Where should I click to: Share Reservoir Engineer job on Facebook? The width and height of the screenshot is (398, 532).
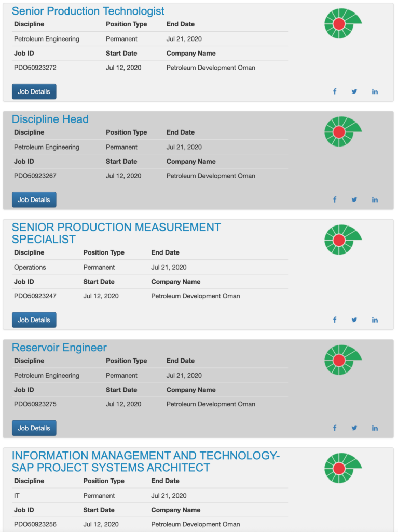coord(335,428)
